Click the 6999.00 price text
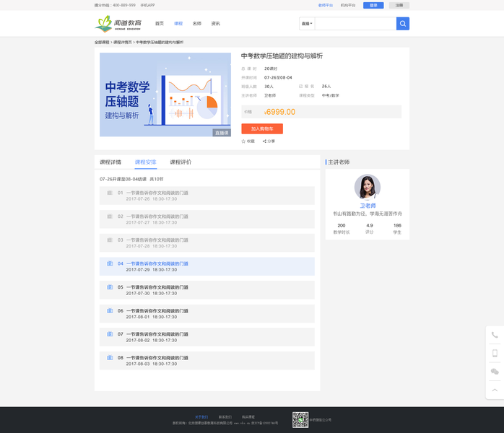Viewport: 504px width, 433px height. click(281, 112)
